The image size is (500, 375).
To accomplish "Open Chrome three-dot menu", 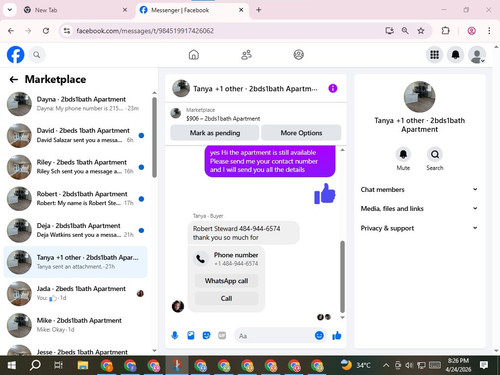I will (x=489, y=31).
